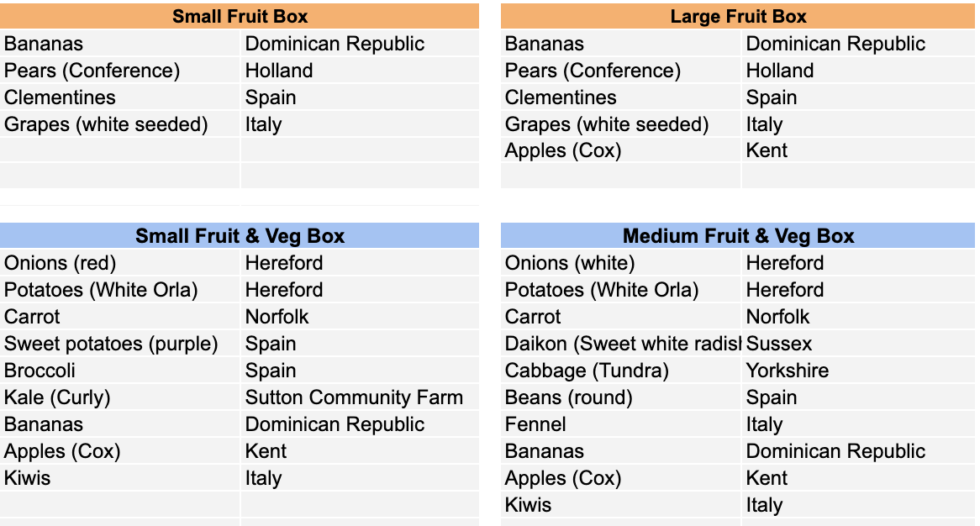Select Apples (Cox) in Large Fruit Box
The width and height of the screenshot is (980, 526).
(x=620, y=150)
